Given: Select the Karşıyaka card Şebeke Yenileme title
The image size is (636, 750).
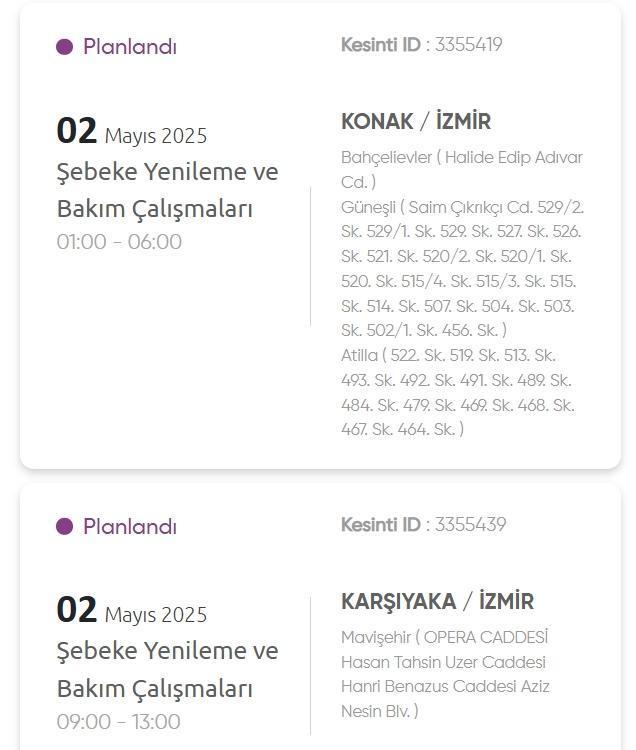Looking at the screenshot, I should point(167,670).
